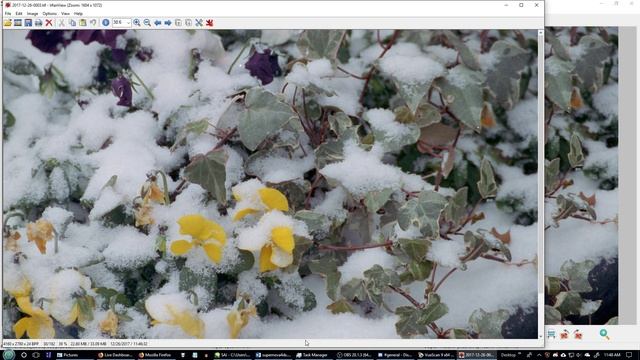
Task: Open Cortana search circle on taskbar
Action: [x=24, y=355]
